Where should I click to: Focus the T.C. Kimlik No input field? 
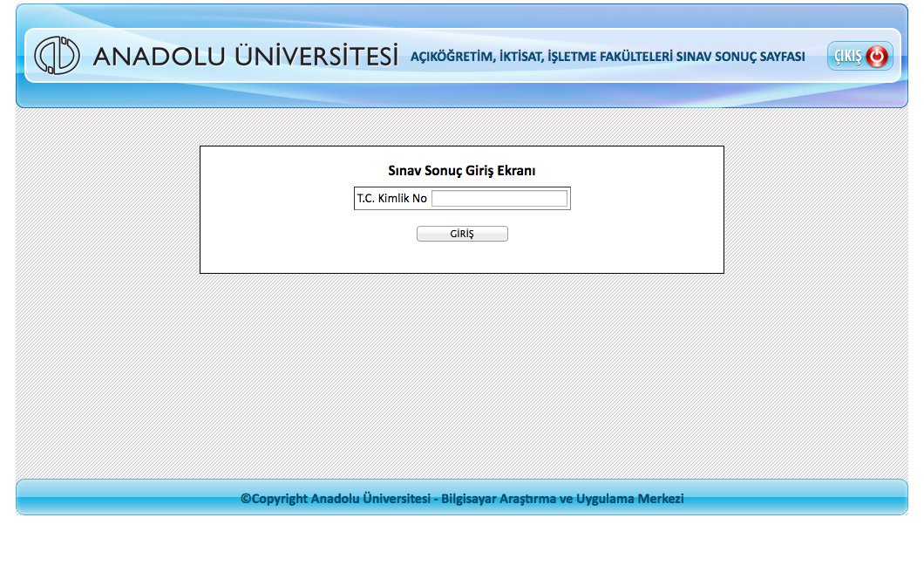[x=499, y=199]
